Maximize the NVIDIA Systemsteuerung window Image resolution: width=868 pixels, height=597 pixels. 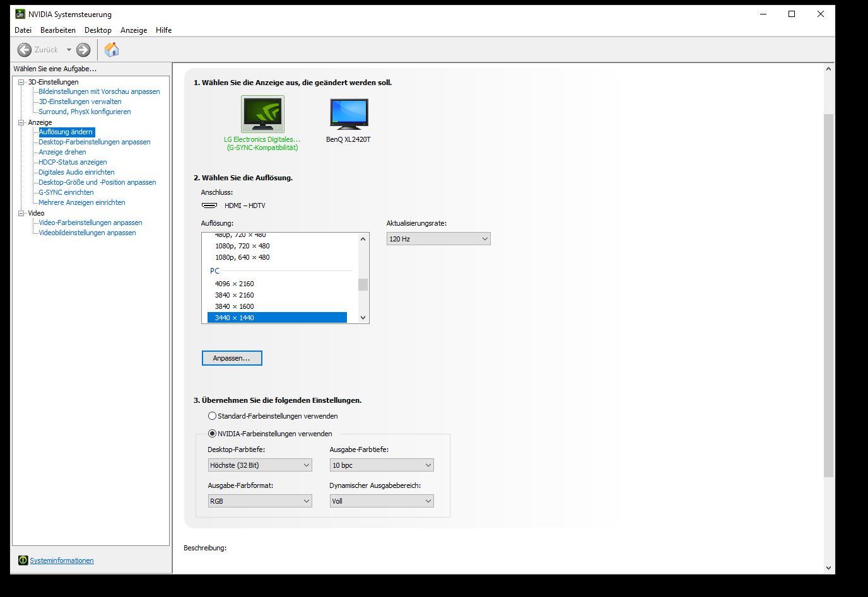click(x=792, y=14)
